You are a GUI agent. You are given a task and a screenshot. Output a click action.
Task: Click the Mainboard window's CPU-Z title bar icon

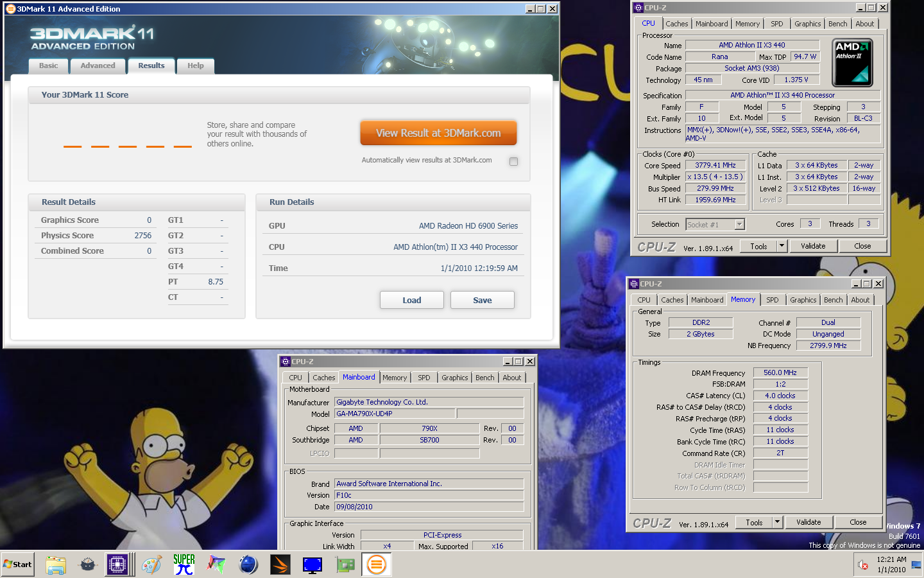pos(286,362)
